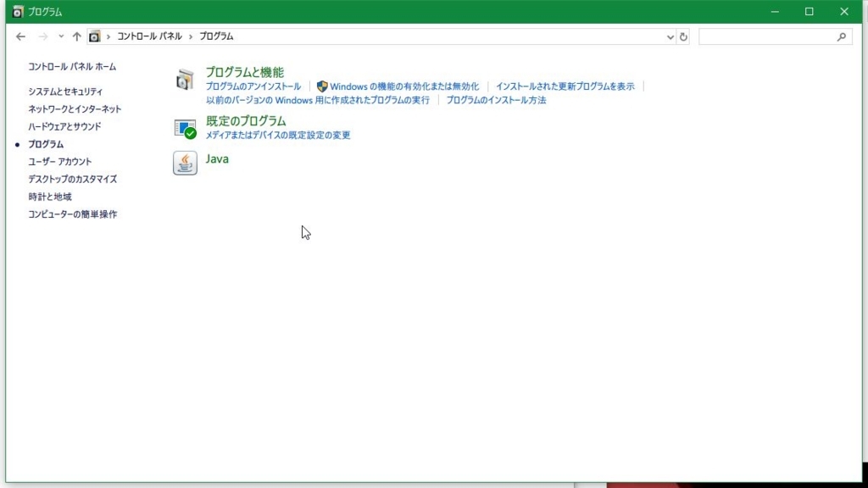The height and width of the screenshot is (488, 868).
Task: Maximize the プログラム window
Action: (x=810, y=12)
